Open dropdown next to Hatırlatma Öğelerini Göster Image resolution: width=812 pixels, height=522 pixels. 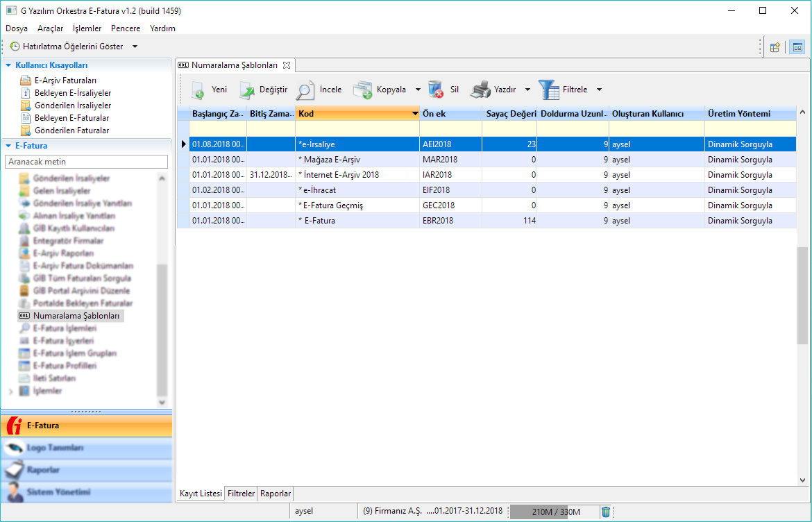click(x=135, y=47)
